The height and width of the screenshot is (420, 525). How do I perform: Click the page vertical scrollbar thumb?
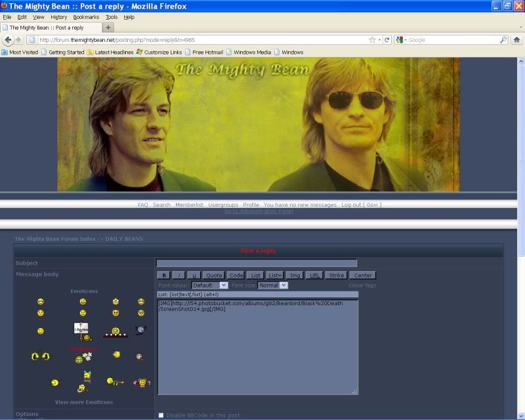pyautogui.click(x=520, y=161)
